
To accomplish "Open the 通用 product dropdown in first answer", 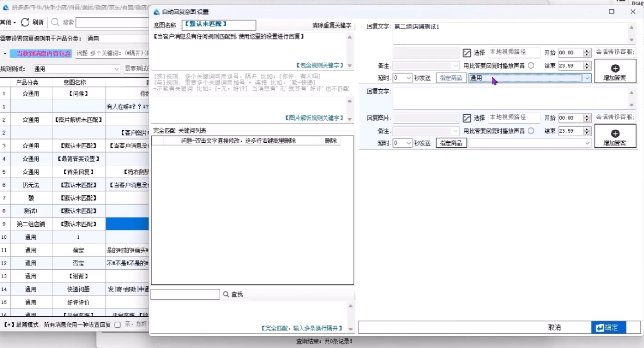I will pyautogui.click(x=587, y=78).
